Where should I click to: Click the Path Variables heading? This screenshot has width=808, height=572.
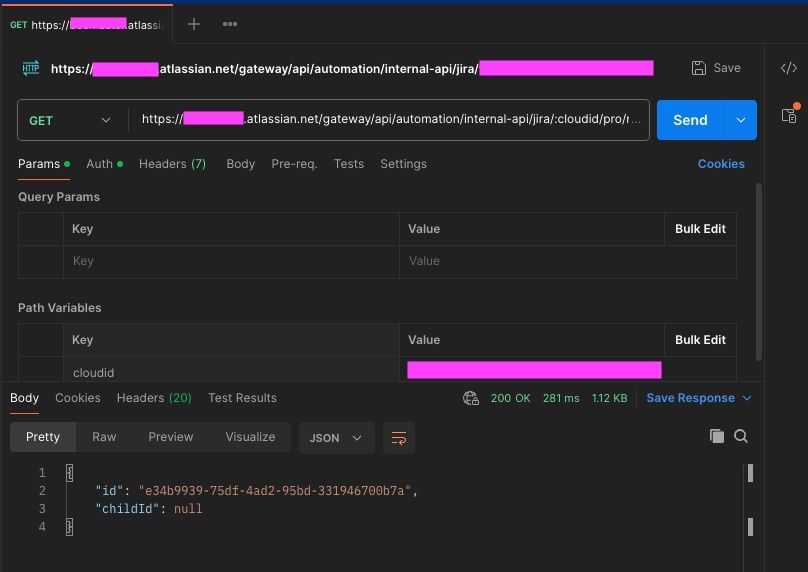pos(60,308)
